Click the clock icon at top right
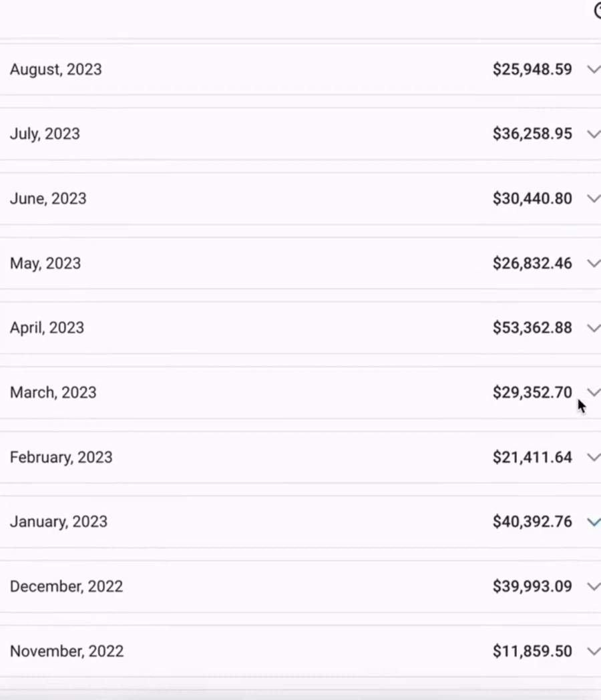The image size is (601, 700). pos(597,11)
